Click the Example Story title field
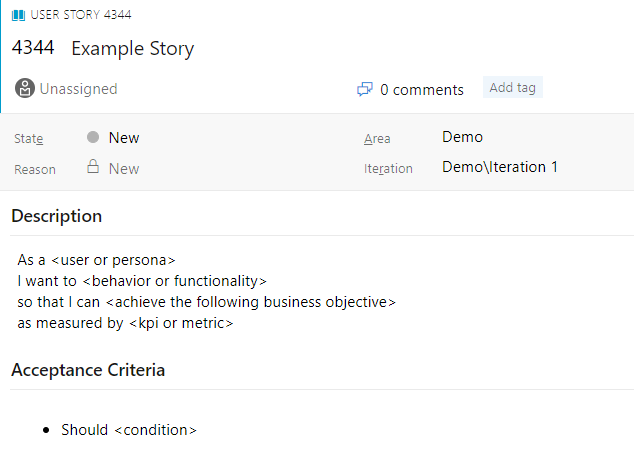 pyautogui.click(x=133, y=49)
